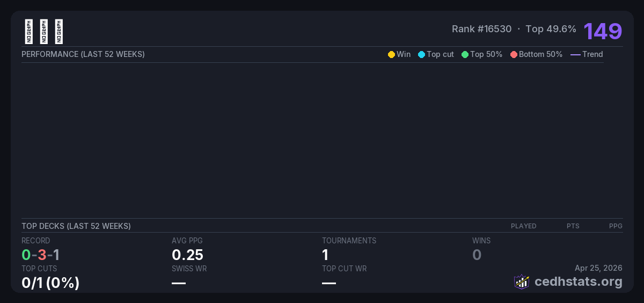Image resolution: width=644 pixels, height=303 pixels.
Task: Click the third missing glyph box in player name
Action: pyautogui.click(x=59, y=32)
